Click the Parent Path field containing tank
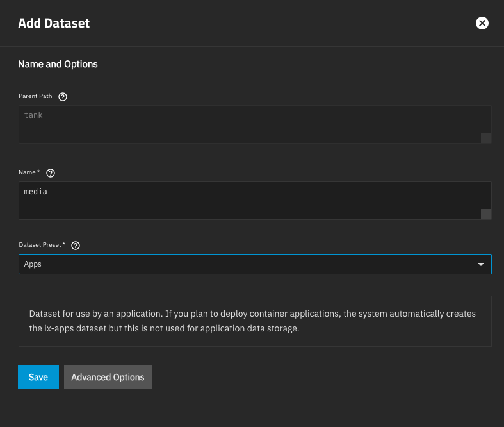 point(255,124)
